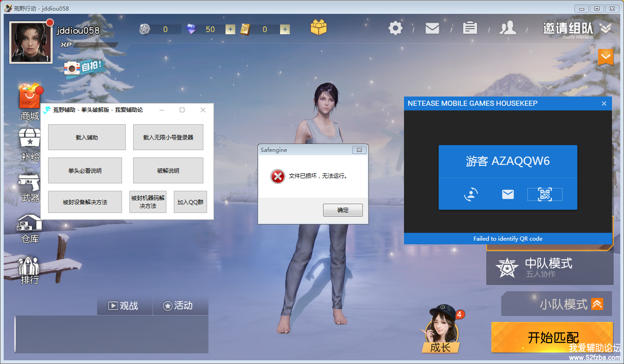Image resolution: width=624 pixels, height=364 pixels.
Task: Click 确定 in the Safengine dialog
Action: [343, 210]
